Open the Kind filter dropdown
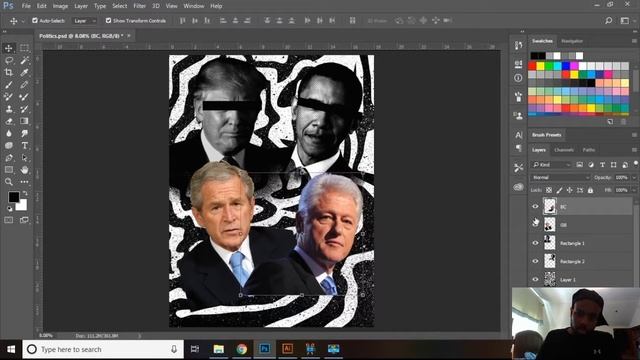The height and width of the screenshot is (360, 640). [x=551, y=165]
